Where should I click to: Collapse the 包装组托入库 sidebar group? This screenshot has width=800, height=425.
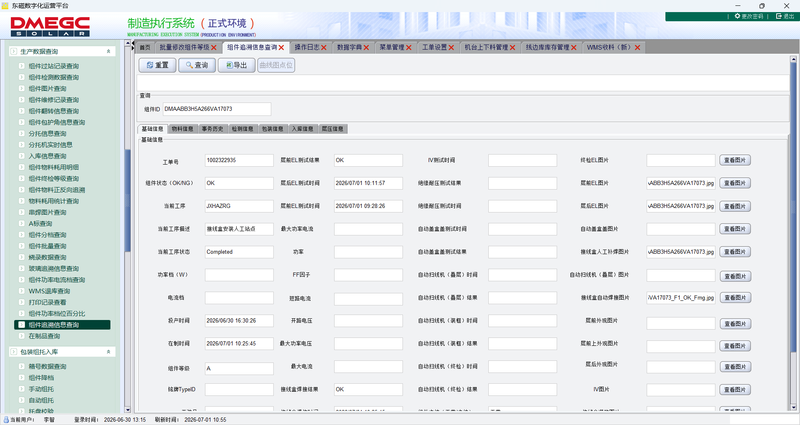(x=108, y=352)
